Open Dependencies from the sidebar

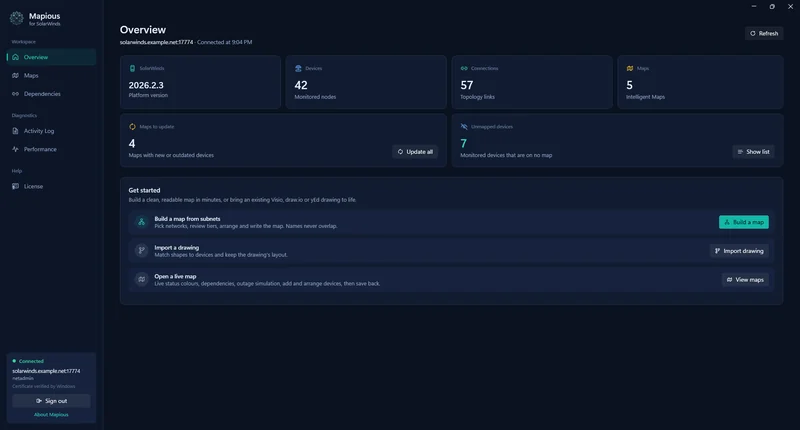coord(51,94)
